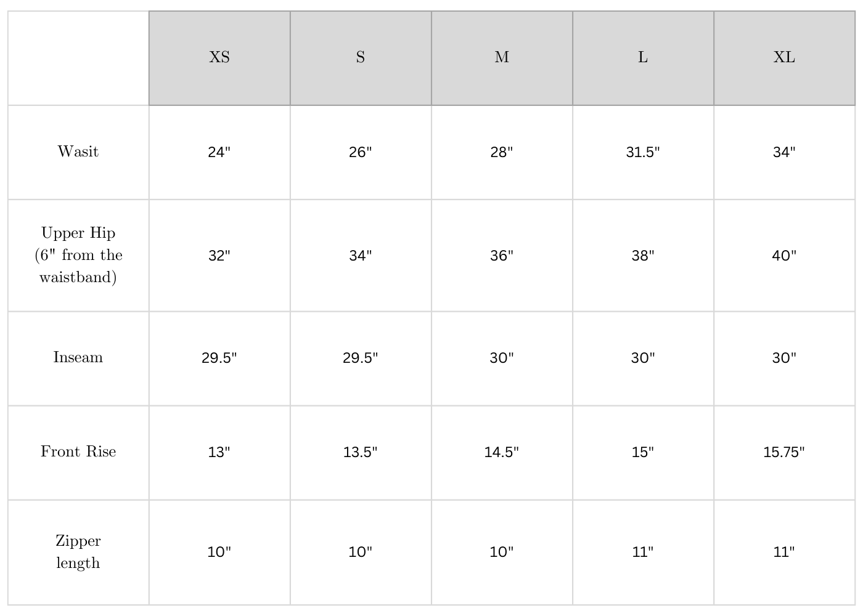Select the Front Rise row label
The height and width of the screenshot is (616, 863).
(x=78, y=452)
